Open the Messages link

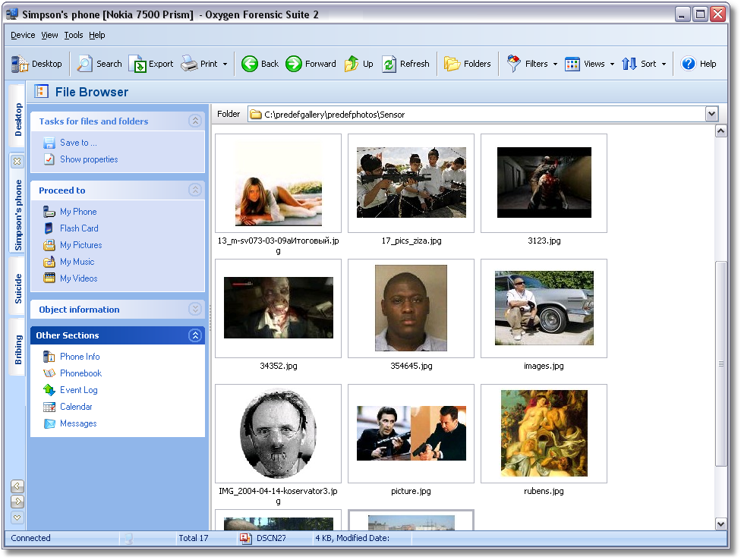click(78, 423)
